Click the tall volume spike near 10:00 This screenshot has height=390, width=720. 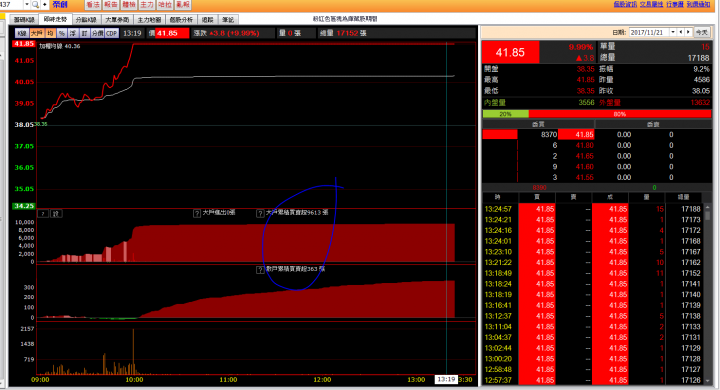pyautogui.click(x=134, y=351)
